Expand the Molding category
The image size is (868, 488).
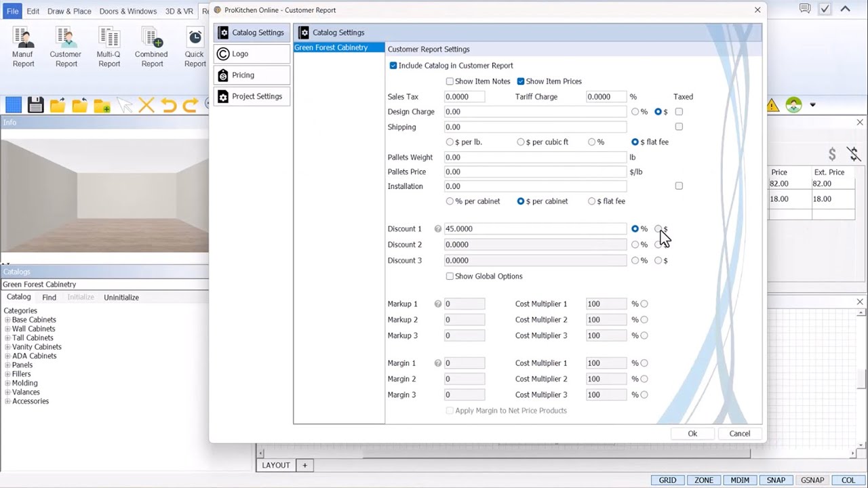click(7, 383)
